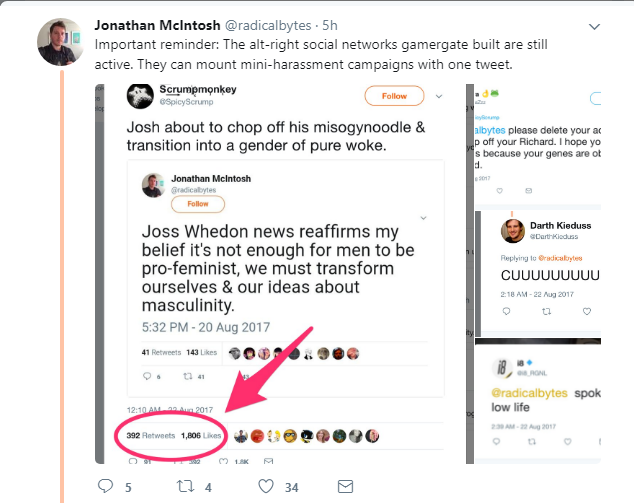Viewport: 634px width, 503px height.
Task: Retweet icon under Darth Kieduss reply
Action: [x=546, y=311]
